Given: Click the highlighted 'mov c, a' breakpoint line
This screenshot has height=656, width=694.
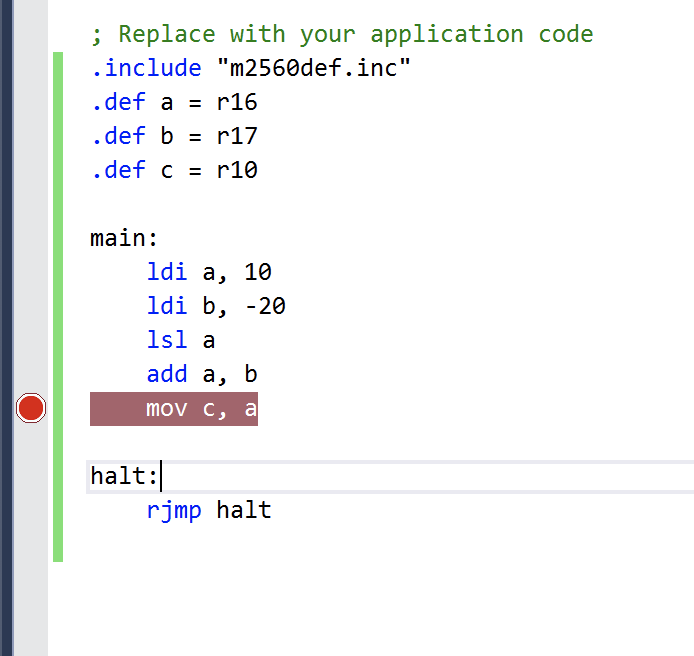Looking at the screenshot, I should (x=174, y=409).
